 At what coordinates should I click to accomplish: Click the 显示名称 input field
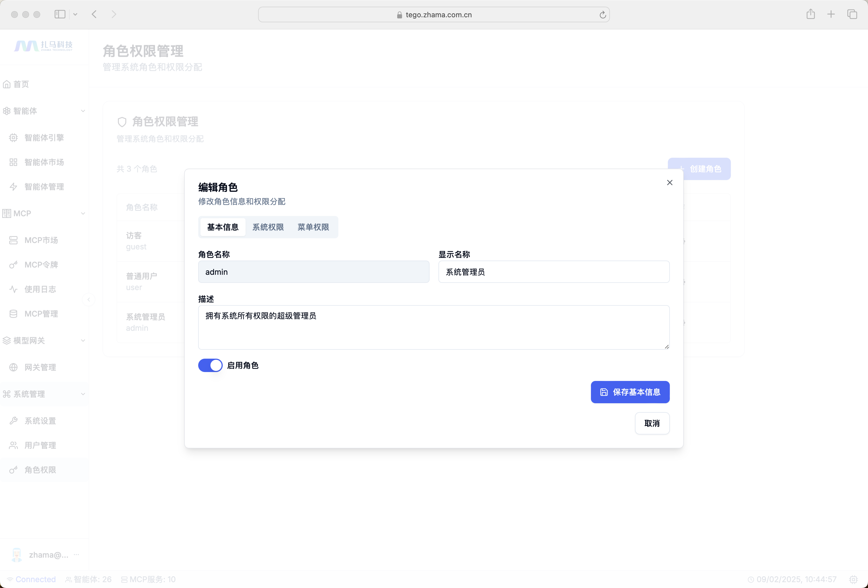[x=554, y=272]
